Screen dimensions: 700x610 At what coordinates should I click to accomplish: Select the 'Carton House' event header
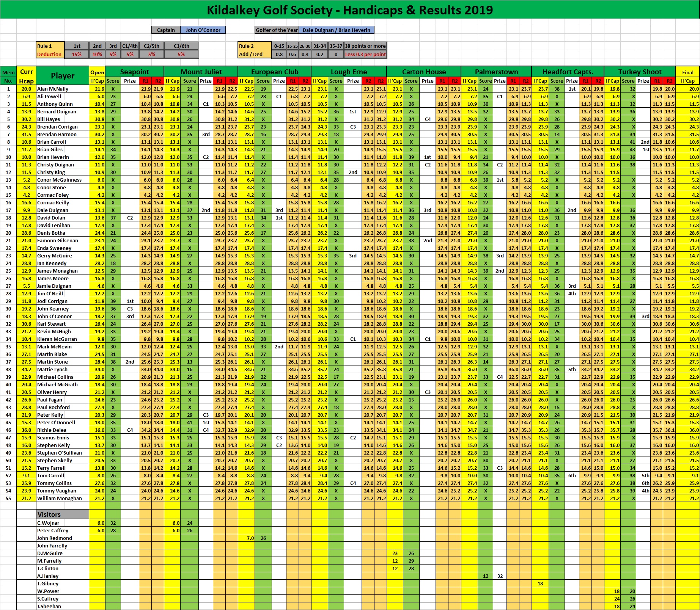tap(424, 72)
